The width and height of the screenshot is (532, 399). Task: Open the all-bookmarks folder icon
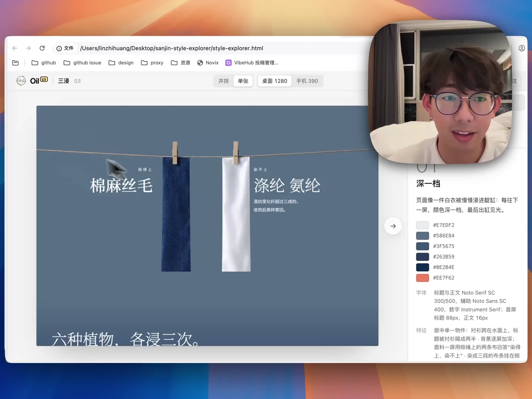pos(15,63)
